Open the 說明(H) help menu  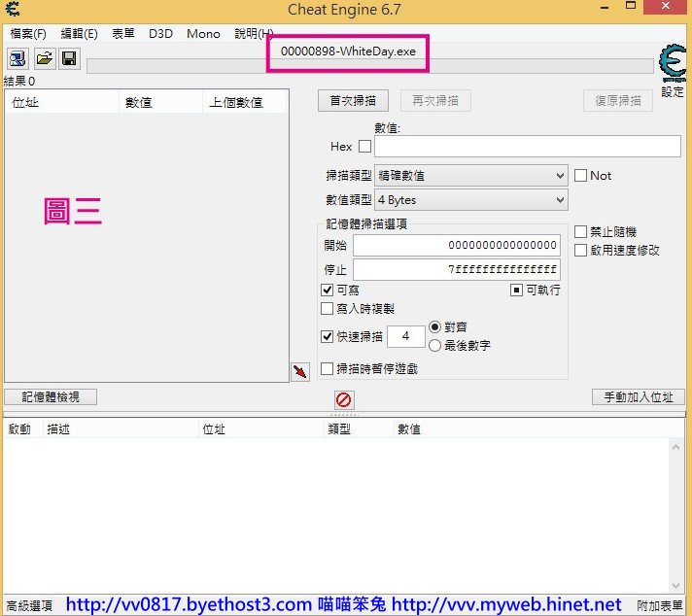point(254,34)
